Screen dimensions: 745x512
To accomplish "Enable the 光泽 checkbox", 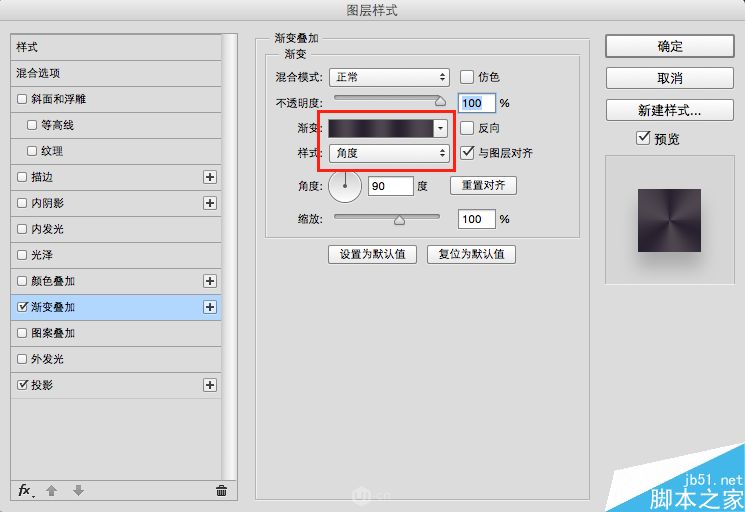I will [x=22, y=255].
